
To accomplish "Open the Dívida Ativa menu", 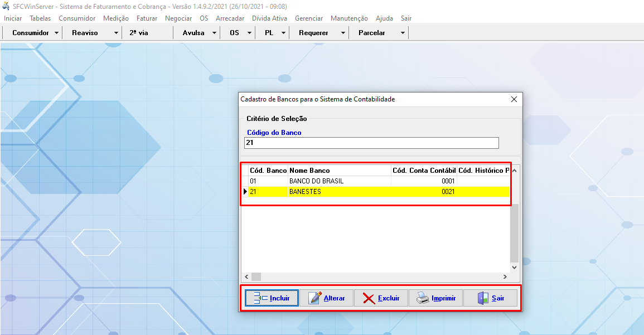I will coord(269,18).
